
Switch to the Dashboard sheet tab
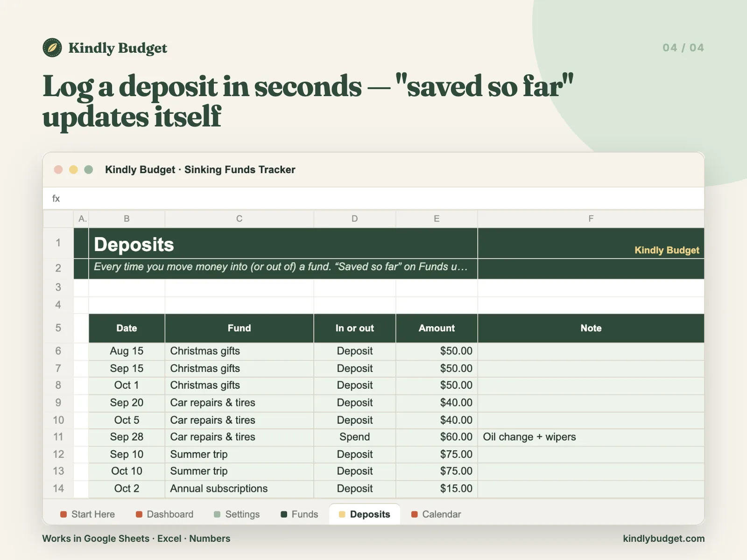pos(164,514)
